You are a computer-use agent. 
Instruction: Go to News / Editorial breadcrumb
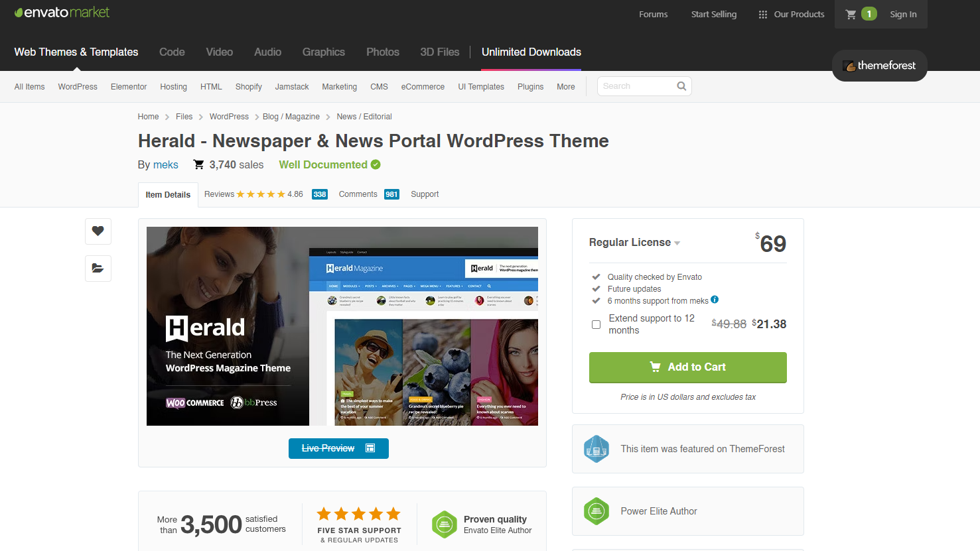(364, 117)
